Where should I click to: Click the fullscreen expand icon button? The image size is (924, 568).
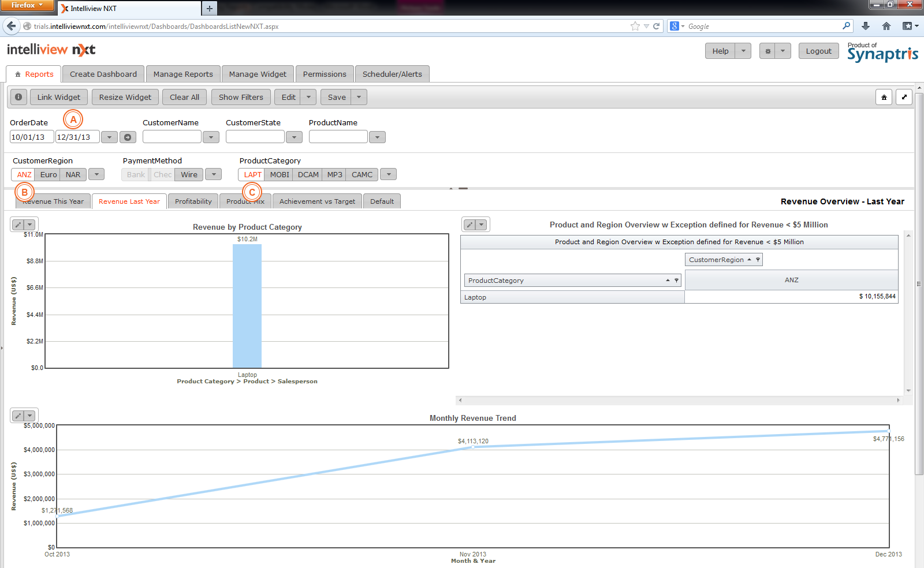coord(904,98)
